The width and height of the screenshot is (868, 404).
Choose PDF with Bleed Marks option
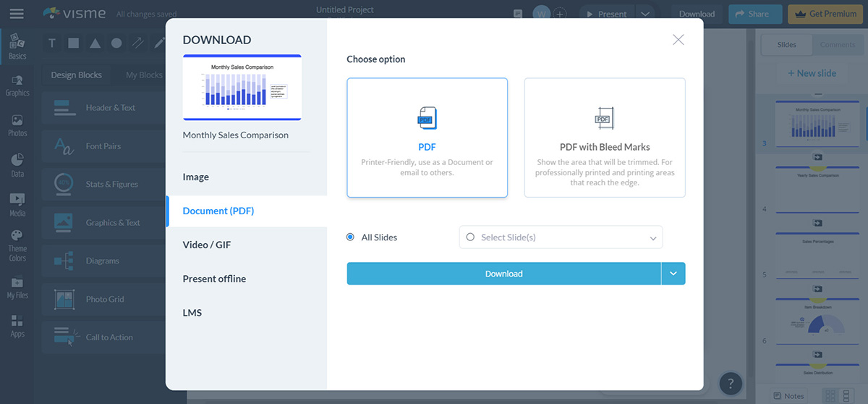[x=605, y=138]
